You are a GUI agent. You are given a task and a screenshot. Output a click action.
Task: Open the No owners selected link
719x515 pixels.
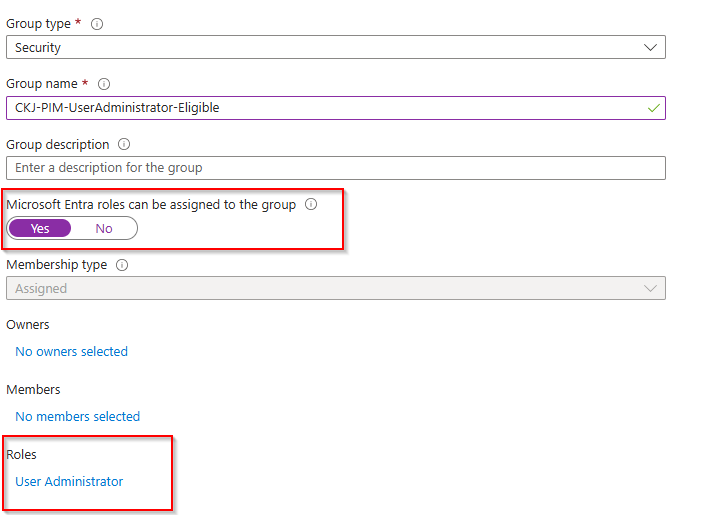72,351
